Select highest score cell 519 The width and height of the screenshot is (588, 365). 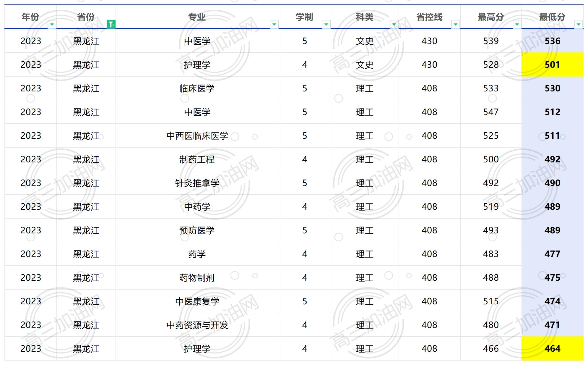click(491, 206)
